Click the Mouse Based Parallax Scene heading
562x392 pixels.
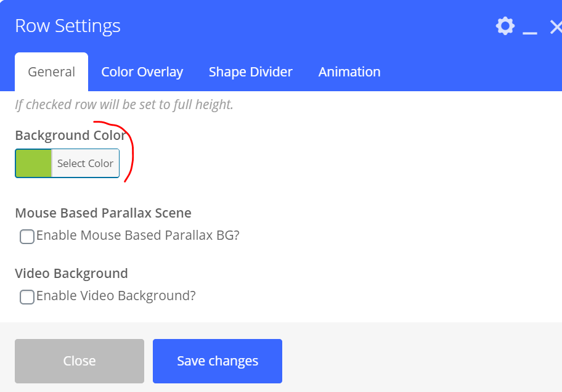(x=103, y=213)
